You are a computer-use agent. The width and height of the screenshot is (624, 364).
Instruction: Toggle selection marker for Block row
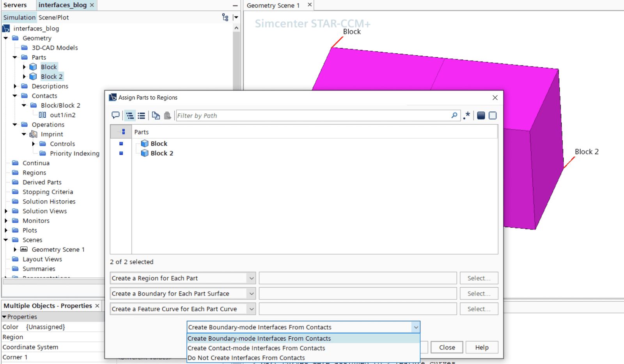(121, 144)
